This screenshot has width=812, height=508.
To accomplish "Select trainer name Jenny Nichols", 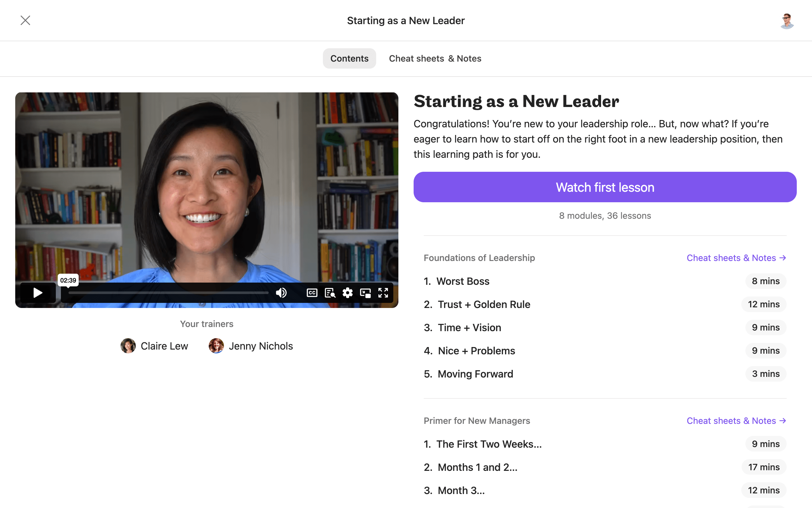I will point(261,346).
